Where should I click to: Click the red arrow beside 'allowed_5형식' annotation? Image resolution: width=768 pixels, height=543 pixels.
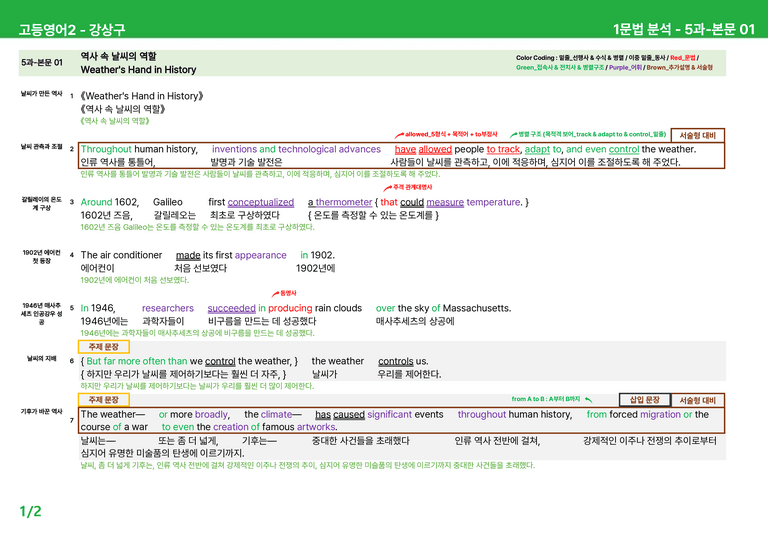tap(399, 135)
